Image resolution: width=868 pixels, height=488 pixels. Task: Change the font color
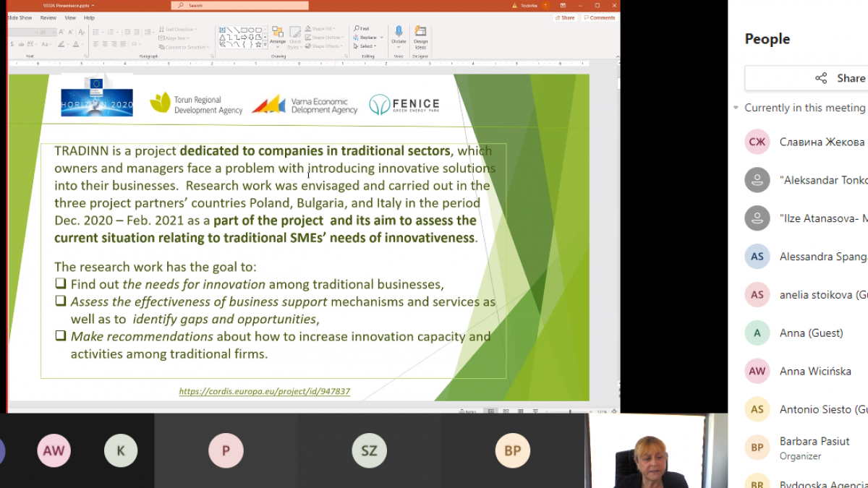pos(77,44)
